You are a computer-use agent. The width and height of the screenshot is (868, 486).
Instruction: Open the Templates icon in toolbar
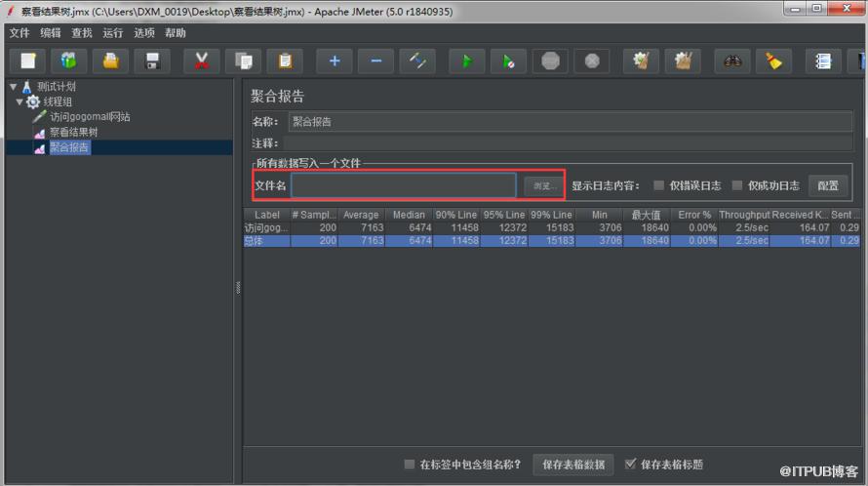point(68,61)
